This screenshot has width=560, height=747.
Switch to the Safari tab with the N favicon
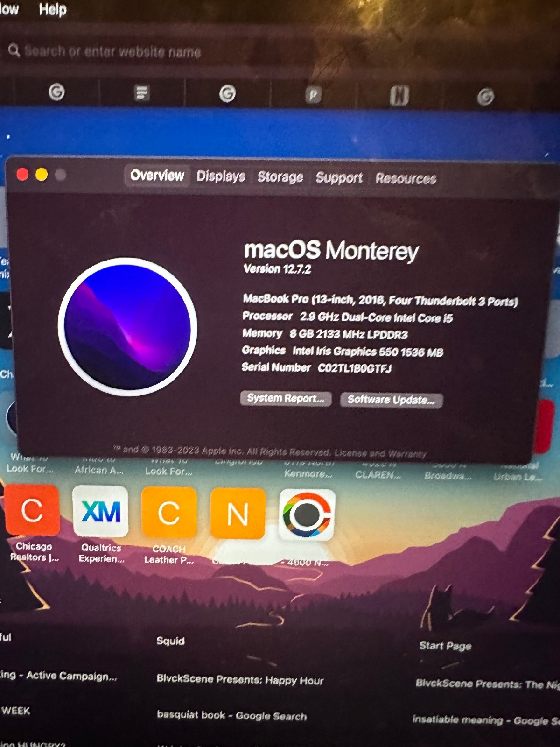[x=399, y=95]
